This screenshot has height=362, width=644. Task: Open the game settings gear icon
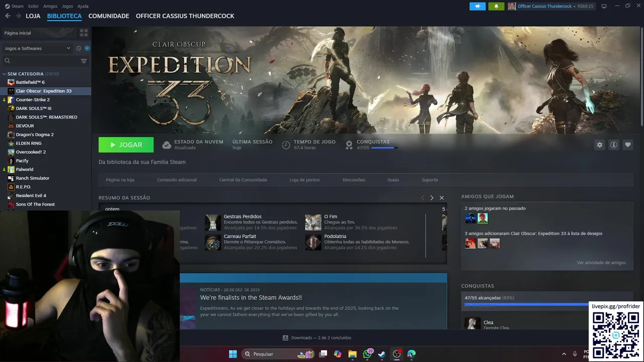(x=599, y=145)
